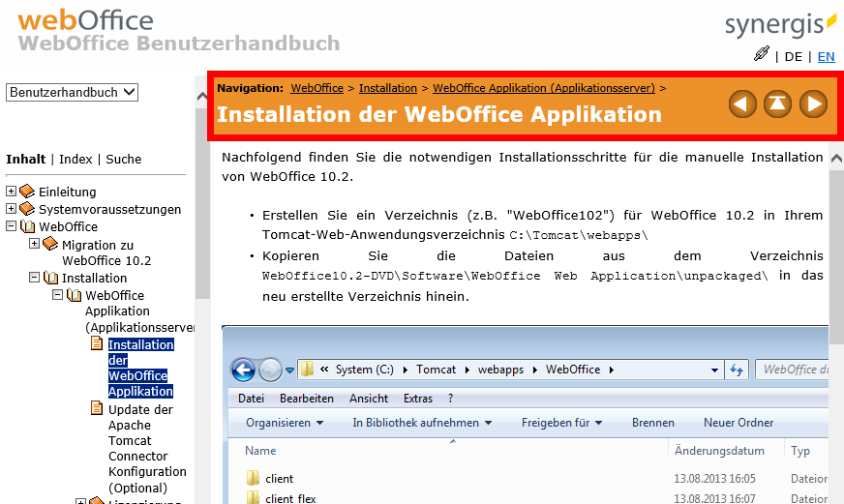This screenshot has height=504, width=844.
Task: Go to next topic arrow button
Action: point(813,104)
